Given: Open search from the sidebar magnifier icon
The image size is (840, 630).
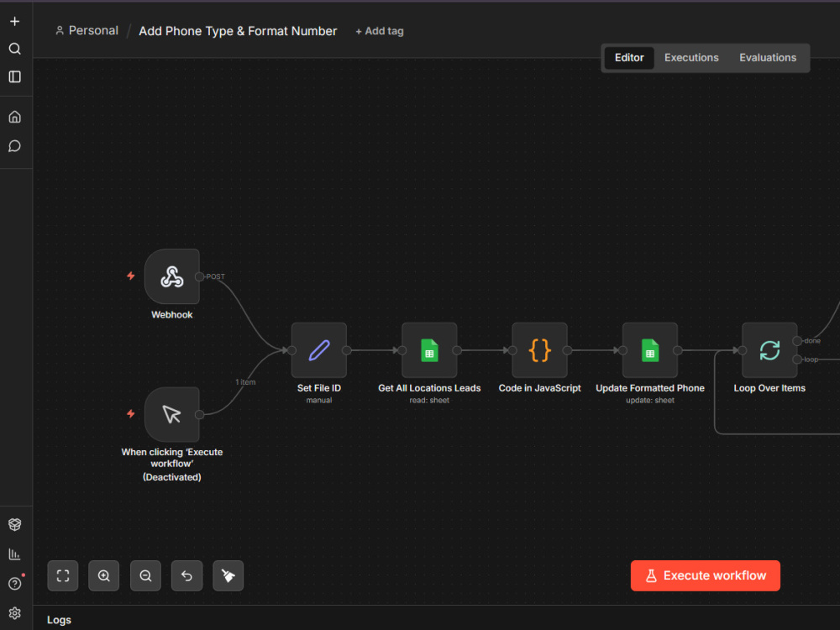Looking at the screenshot, I should click(15, 49).
